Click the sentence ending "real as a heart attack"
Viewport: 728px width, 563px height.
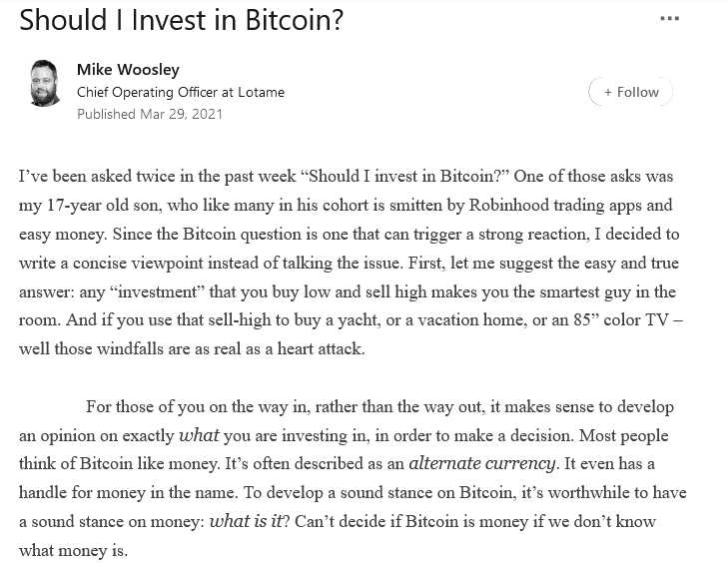click(x=192, y=348)
